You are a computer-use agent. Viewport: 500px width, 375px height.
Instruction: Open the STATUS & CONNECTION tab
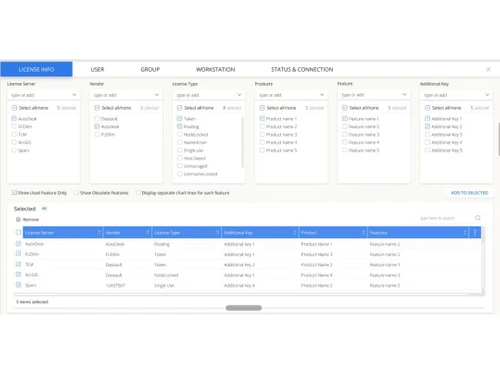(x=302, y=69)
